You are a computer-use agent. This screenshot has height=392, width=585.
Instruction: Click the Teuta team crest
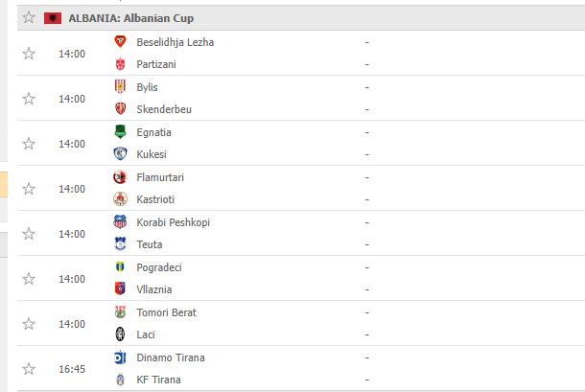(x=120, y=244)
